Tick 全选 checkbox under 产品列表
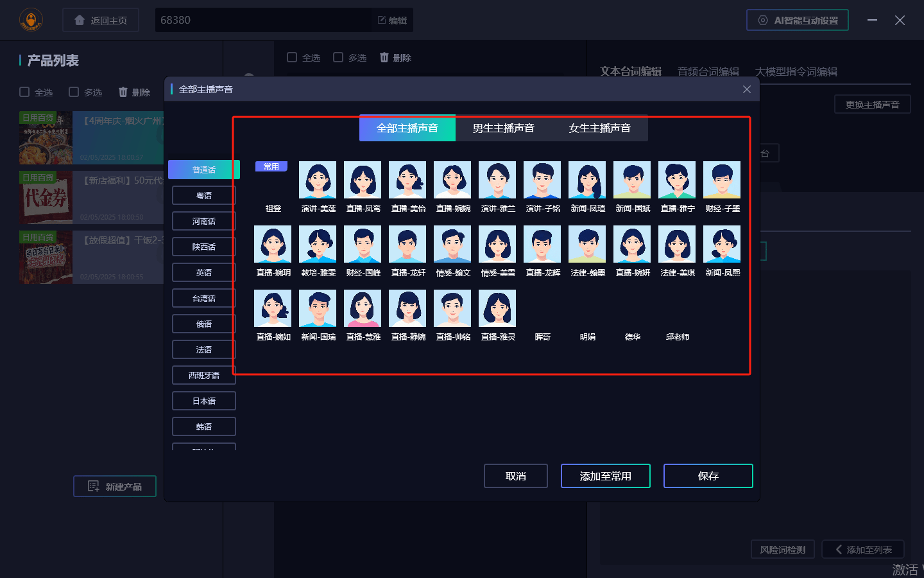 (x=25, y=92)
